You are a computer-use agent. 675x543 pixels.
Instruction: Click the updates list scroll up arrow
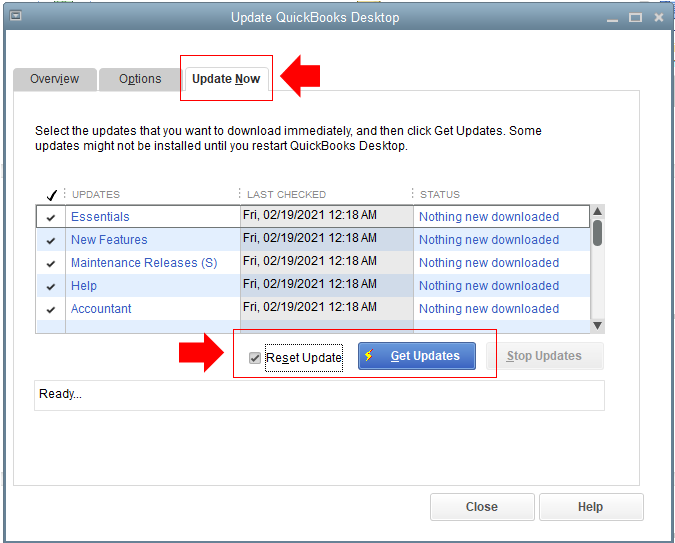(x=598, y=211)
